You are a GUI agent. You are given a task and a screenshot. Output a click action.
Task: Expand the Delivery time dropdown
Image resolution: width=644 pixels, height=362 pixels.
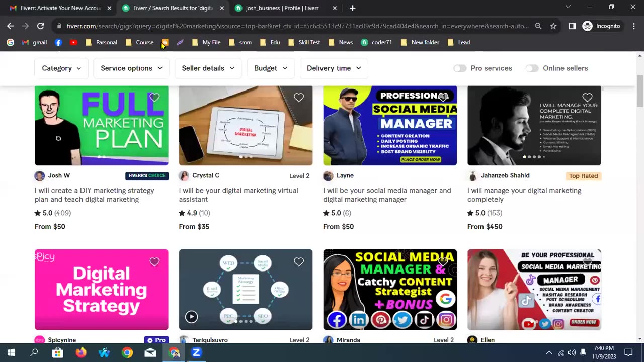334,68
